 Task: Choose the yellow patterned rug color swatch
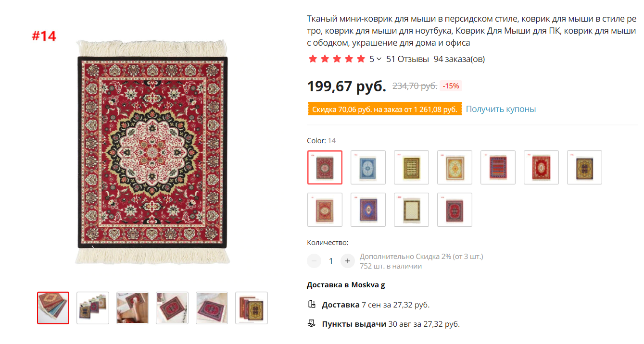click(411, 168)
